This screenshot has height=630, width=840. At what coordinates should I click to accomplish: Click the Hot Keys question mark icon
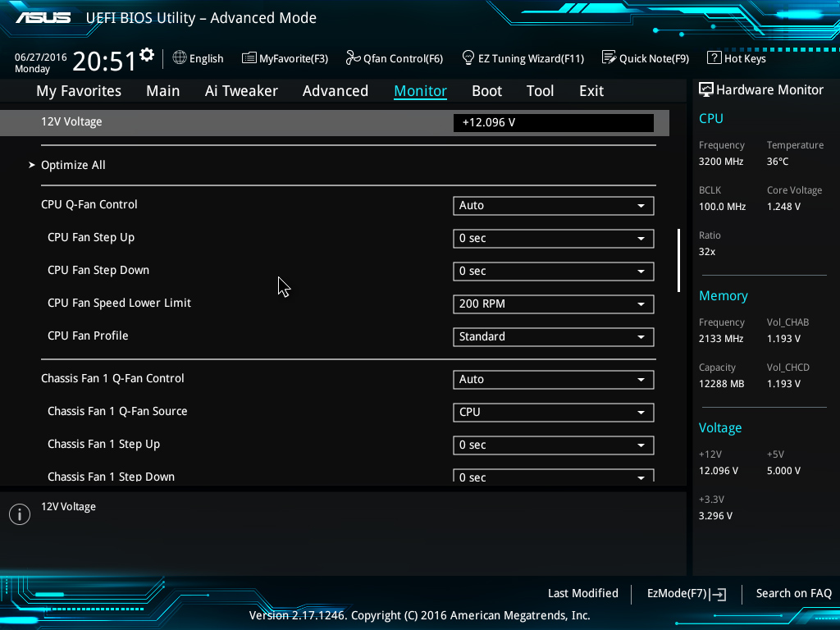[714, 58]
